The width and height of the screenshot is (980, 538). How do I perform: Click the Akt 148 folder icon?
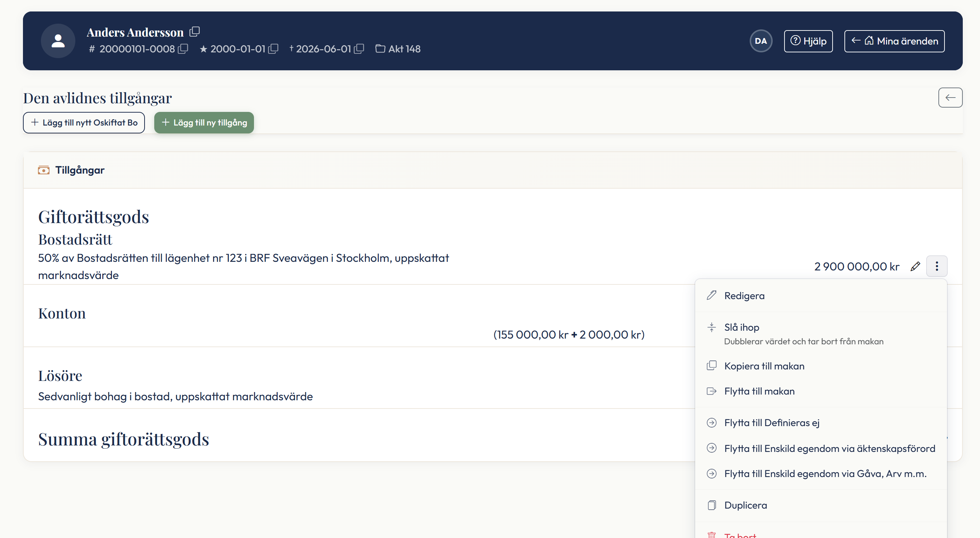pos(380,49)
